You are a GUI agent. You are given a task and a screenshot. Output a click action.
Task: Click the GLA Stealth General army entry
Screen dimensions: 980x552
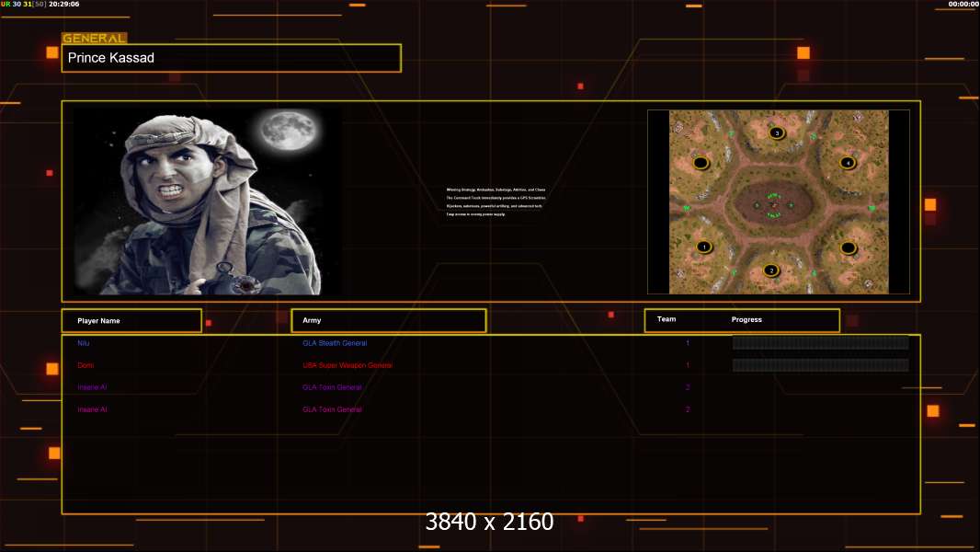[x=335, y=343]
